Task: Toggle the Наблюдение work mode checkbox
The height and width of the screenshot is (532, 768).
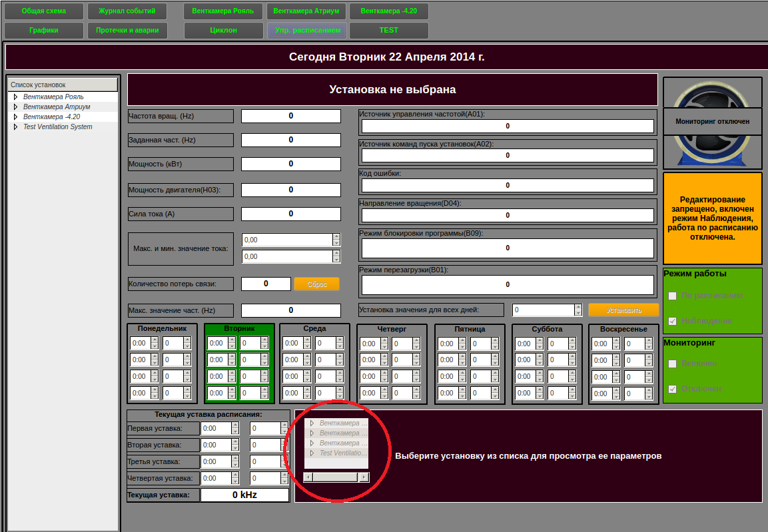Action: (673, 321)
